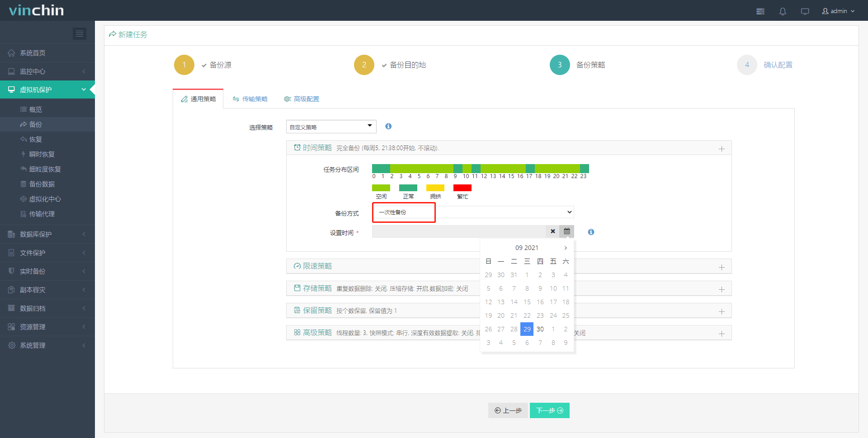Switch to the 高级配置 tab
The width and height of the screenshot is (868, 438).
click(302, 99)
